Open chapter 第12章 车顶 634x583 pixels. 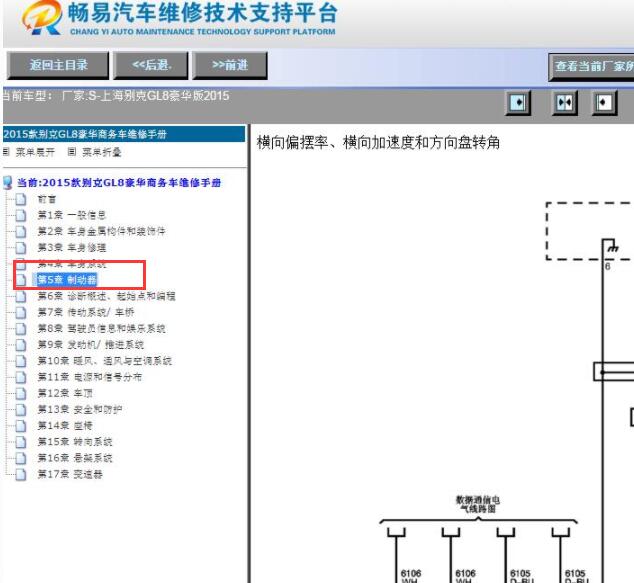pyautogui.click(x=65, y=393)
